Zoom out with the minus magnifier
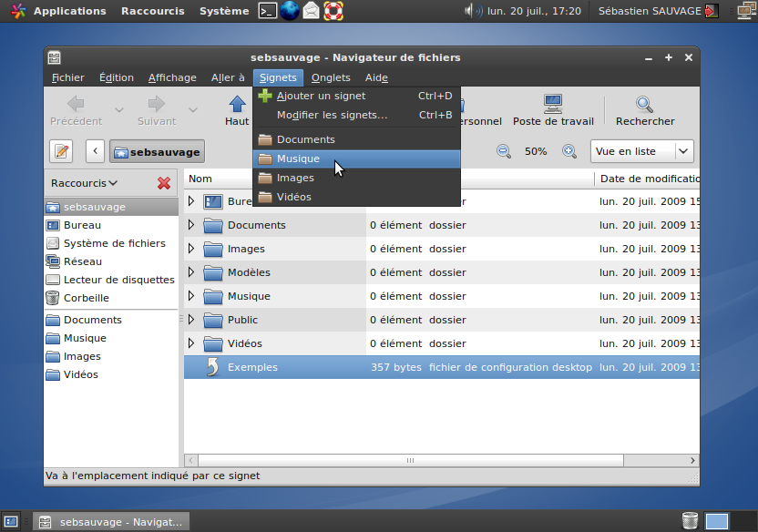 coord(504,151)
